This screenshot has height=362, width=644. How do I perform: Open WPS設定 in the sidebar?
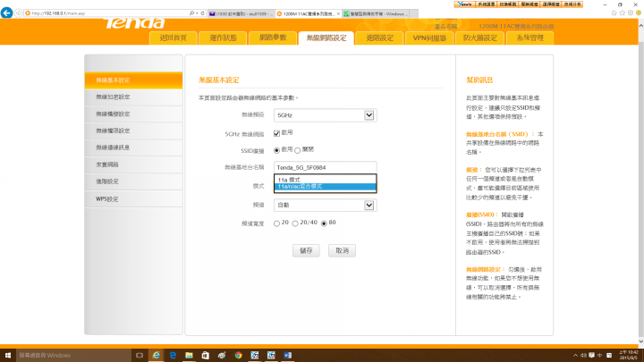point(133,199)
